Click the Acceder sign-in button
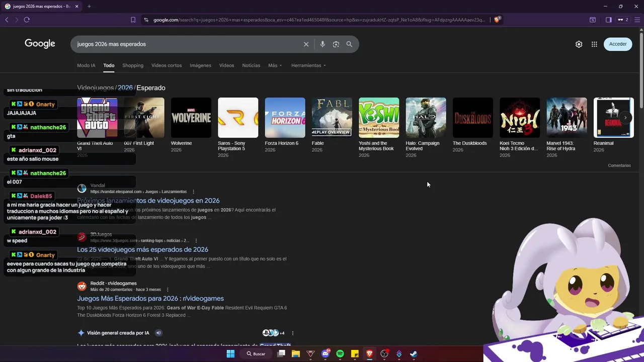 (x=618, y=44)
